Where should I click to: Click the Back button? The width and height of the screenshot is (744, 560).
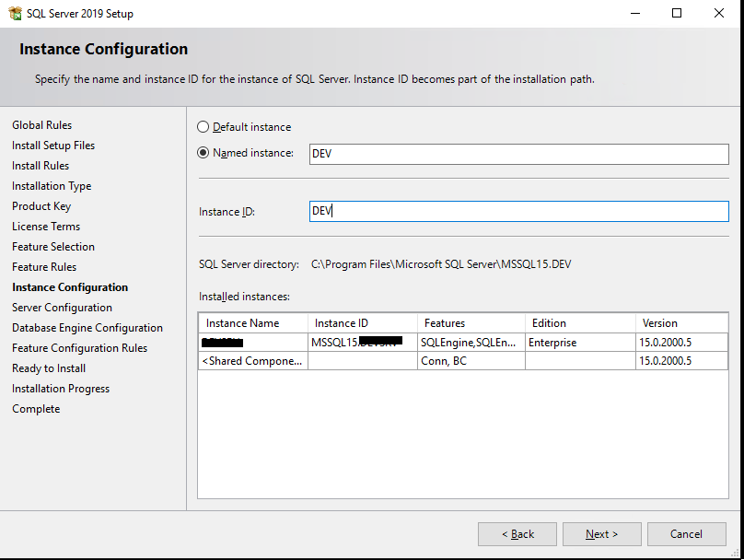517,533
